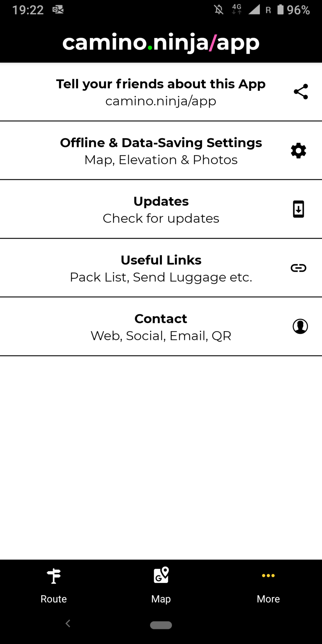
Task: Tap the camino.ninja/app header title
Action: [161, 42]
